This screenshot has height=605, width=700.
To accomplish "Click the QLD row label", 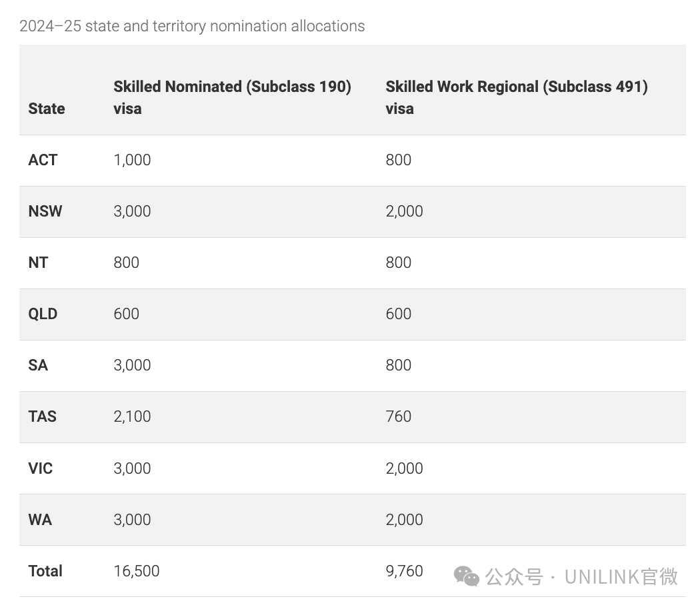I will (x=43, y=314).
